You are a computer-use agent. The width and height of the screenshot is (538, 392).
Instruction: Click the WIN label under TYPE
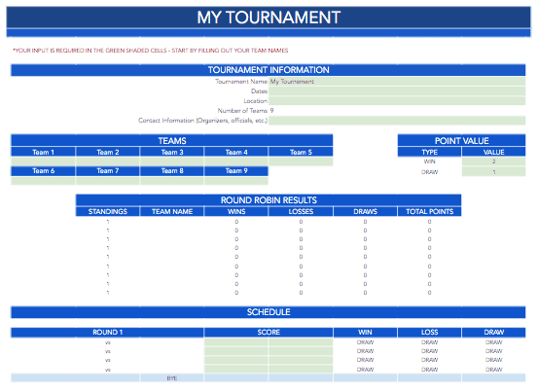pos(430,161)
